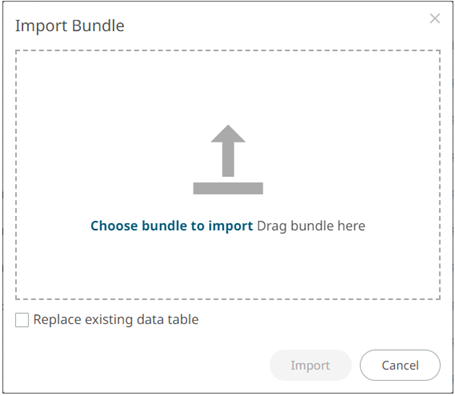Select the arrowhead of the upload icon
The height and width of the screenshot is (396, 455).
(x=228, y=134)
